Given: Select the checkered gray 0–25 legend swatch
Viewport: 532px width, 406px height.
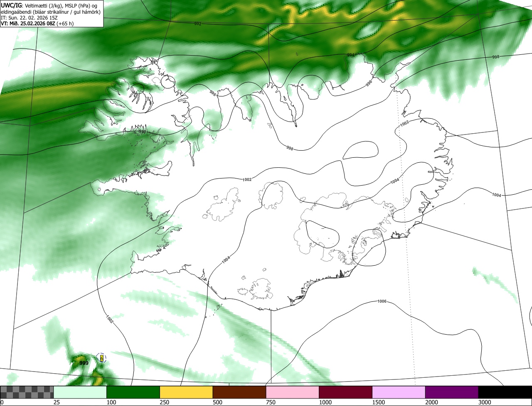Looking at the screenshot, I should [x=27, y=392].
